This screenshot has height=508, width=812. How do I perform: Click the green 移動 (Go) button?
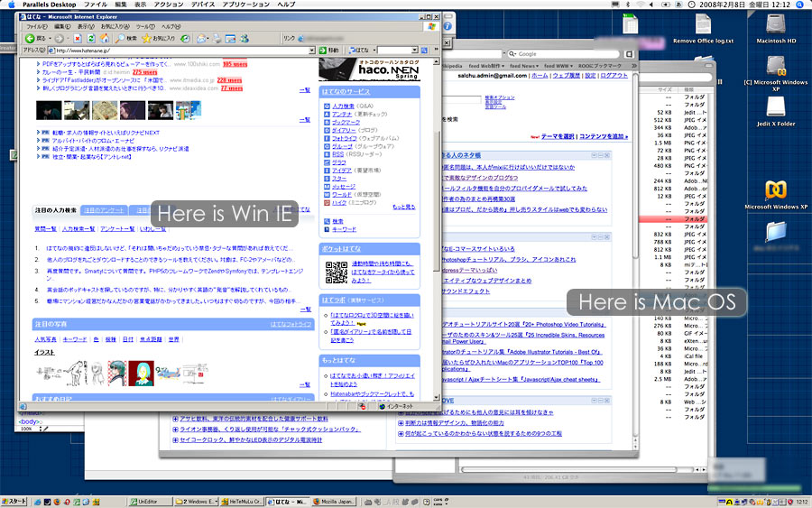(328, 51)
